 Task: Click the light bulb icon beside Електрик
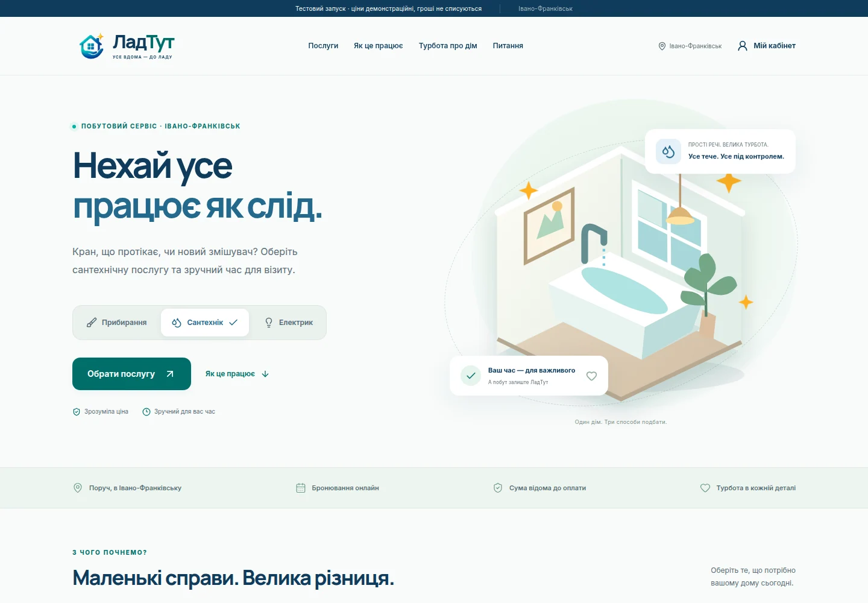(269, 323)
